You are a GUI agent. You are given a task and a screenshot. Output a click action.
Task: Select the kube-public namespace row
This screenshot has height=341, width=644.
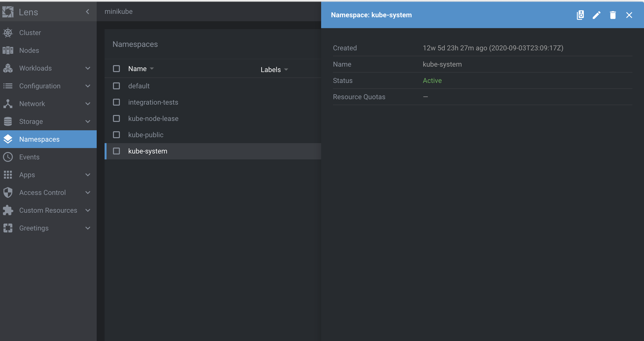point(146,135)
